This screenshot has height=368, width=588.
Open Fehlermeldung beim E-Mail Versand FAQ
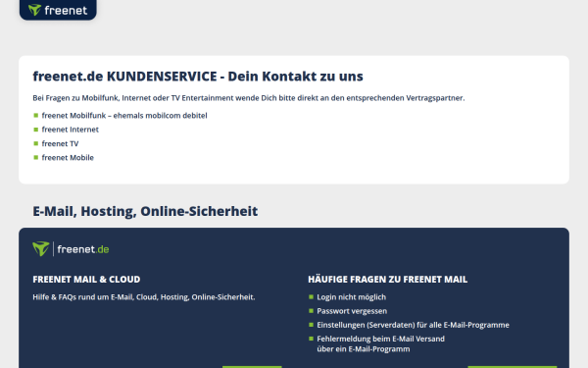click(380, 344)
